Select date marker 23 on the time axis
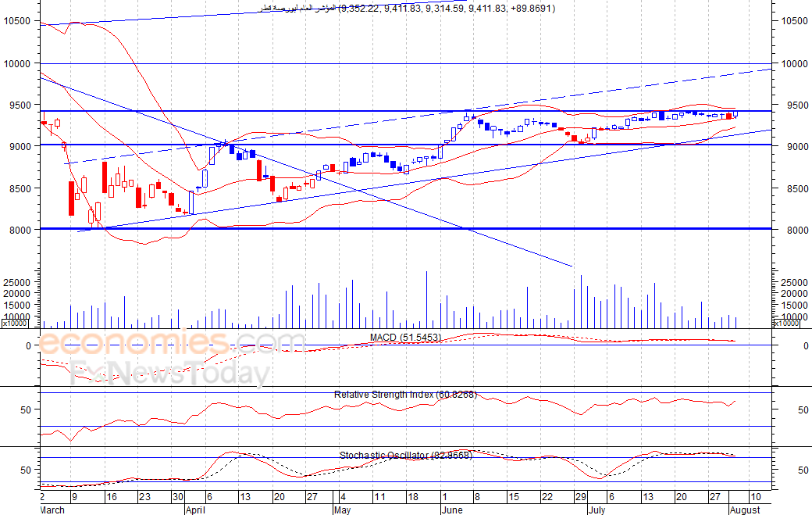The image size is (812, 515). click(x=144, y=497)
